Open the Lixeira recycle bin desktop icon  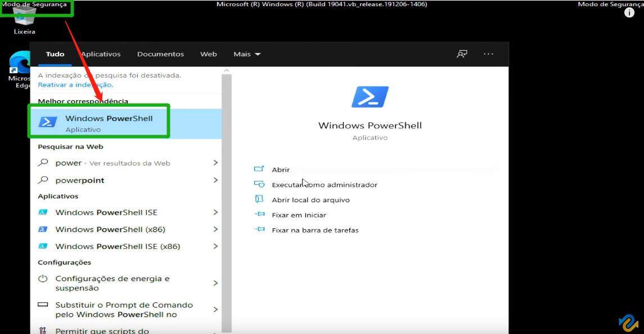[x=25, y=19]
